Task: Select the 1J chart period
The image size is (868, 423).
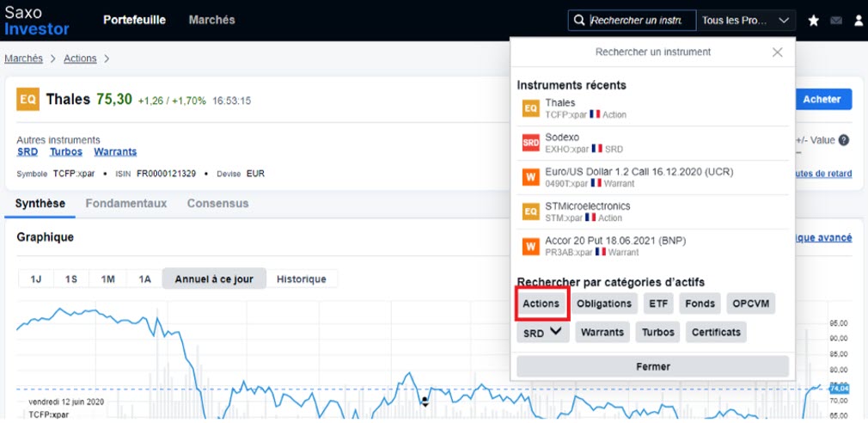Action: pos(36,279)
